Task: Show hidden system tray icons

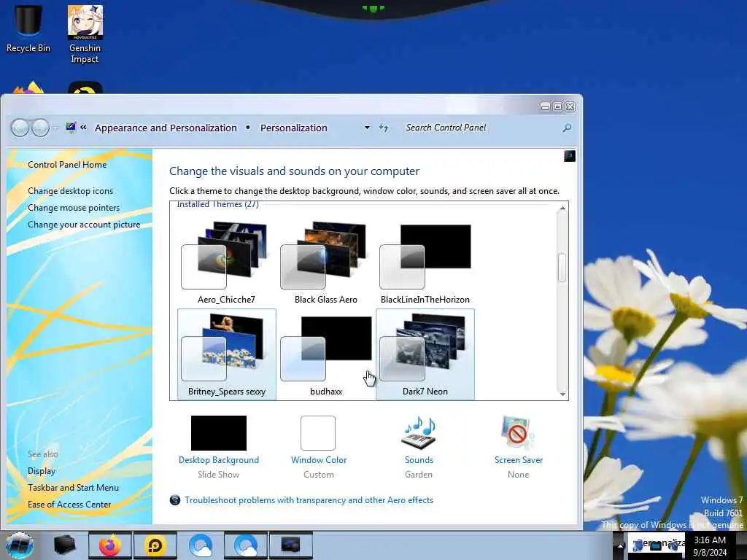Action: (x=620, y=545)
